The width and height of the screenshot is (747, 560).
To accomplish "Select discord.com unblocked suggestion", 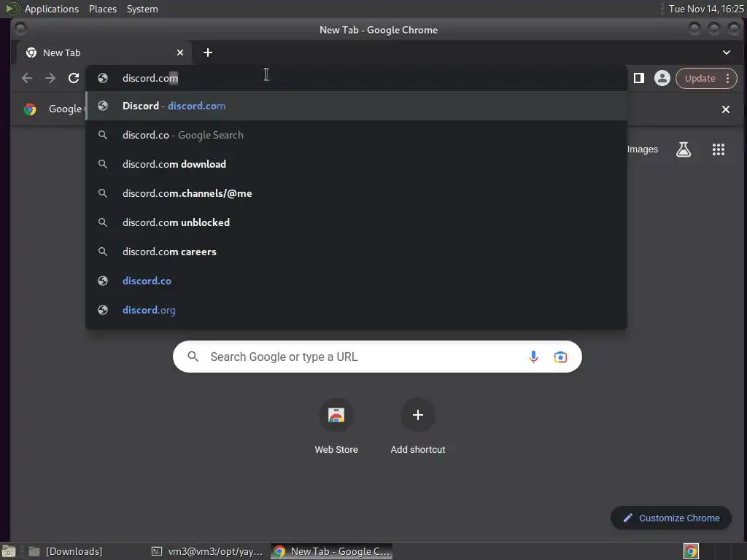I will 356,222.
